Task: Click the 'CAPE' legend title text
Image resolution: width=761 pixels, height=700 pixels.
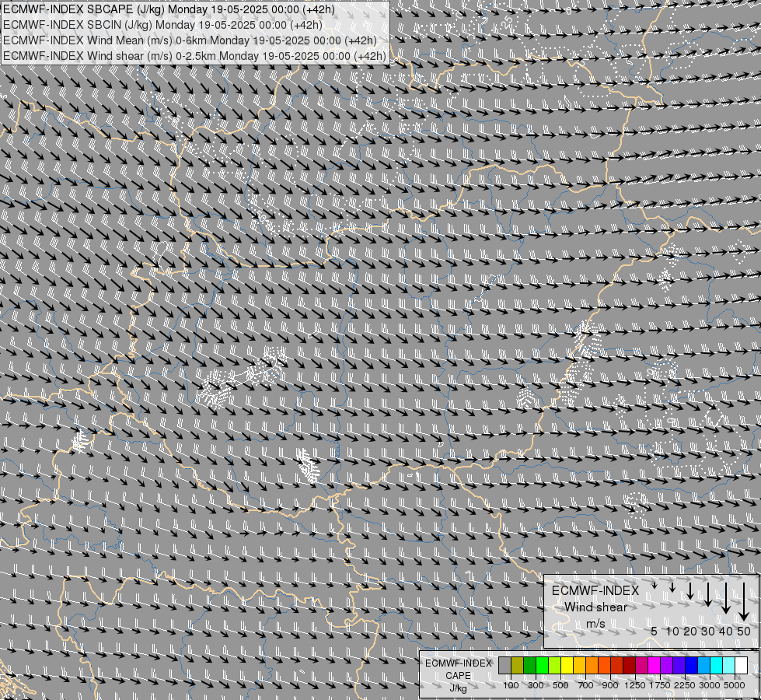Action: [x=458, y=676]
